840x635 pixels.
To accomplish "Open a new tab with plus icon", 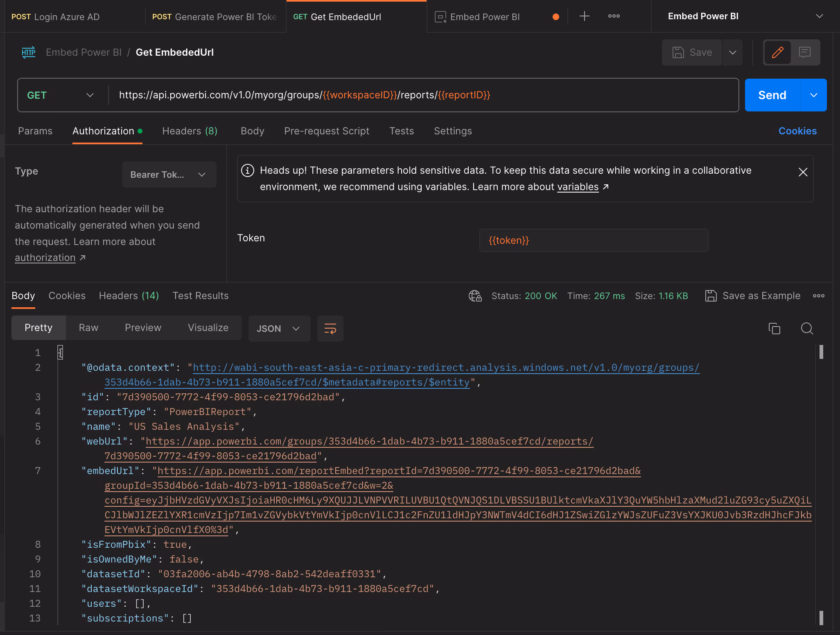I will (x=585, y=16).
